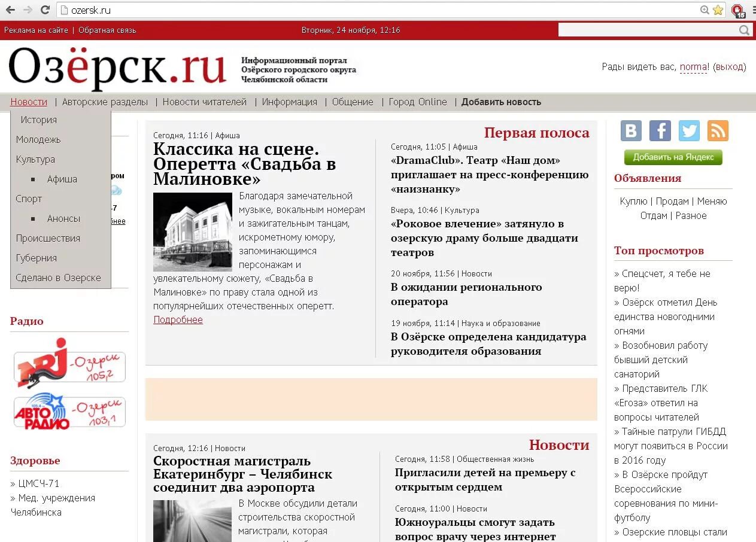The height and width of the screenshot is (542, 756).
Task: Open the Город Online menu item
Action: pos(417,102)
